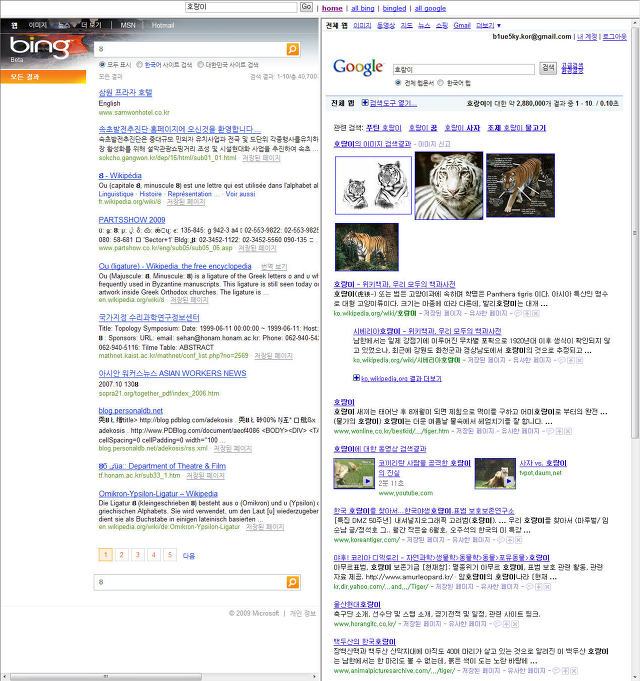Open the white tiger image thumbnail
This screenshot has height=681, width=640.
(449, 185)
